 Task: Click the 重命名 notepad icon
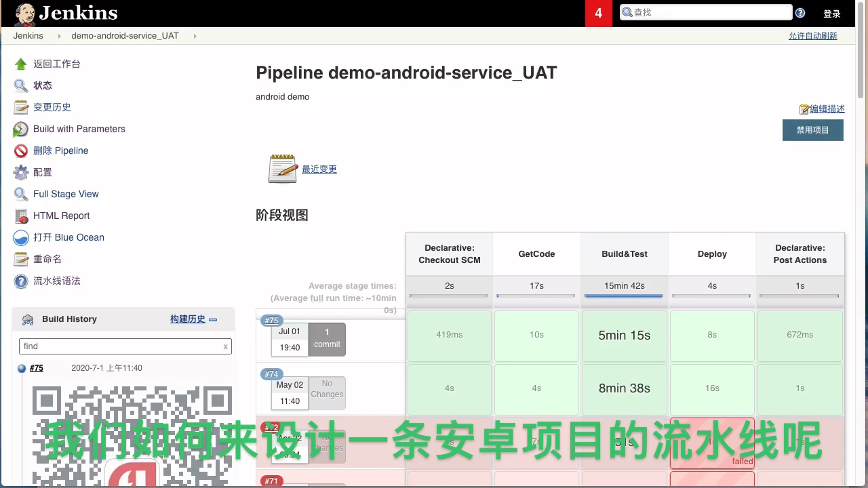[x=21, y=259]
